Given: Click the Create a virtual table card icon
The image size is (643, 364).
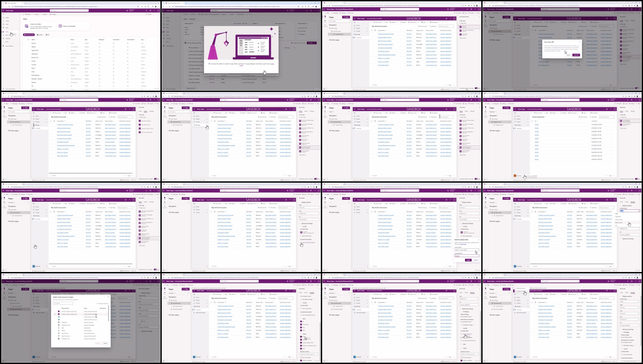Looking at the screenshot, I should (x=60, y=26).
